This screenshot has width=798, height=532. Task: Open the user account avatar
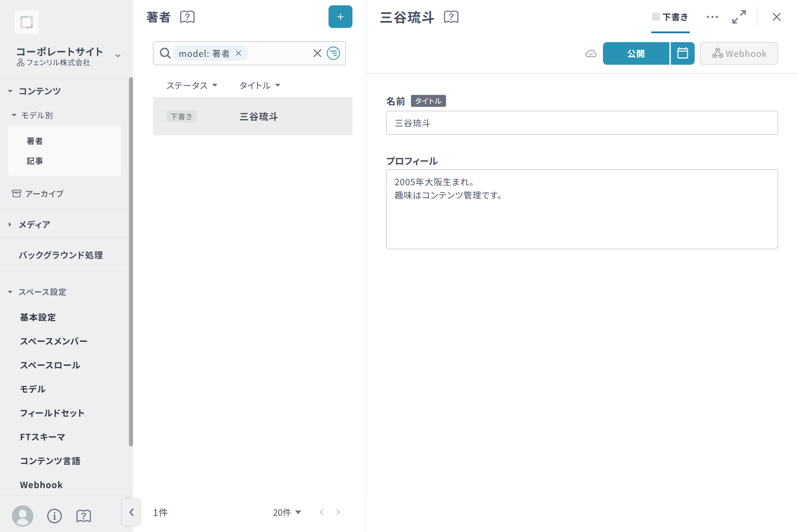(x=22, y=516)
